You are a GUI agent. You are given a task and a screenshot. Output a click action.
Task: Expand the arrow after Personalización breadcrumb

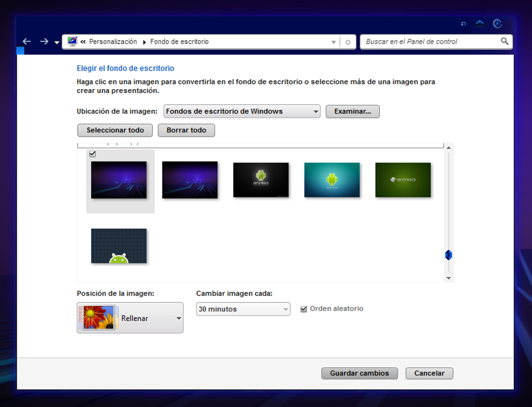click(144, 42)
